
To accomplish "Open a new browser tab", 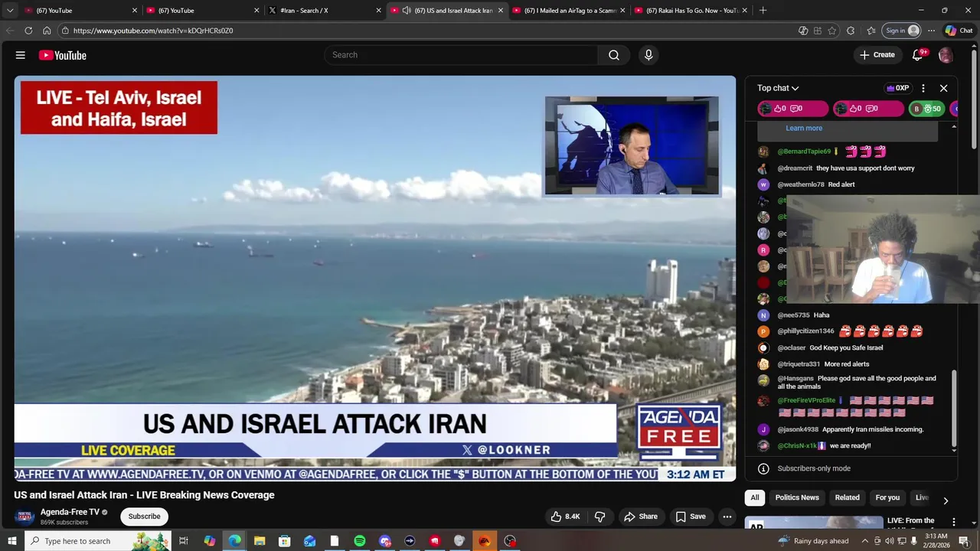I will pos(763,11).
